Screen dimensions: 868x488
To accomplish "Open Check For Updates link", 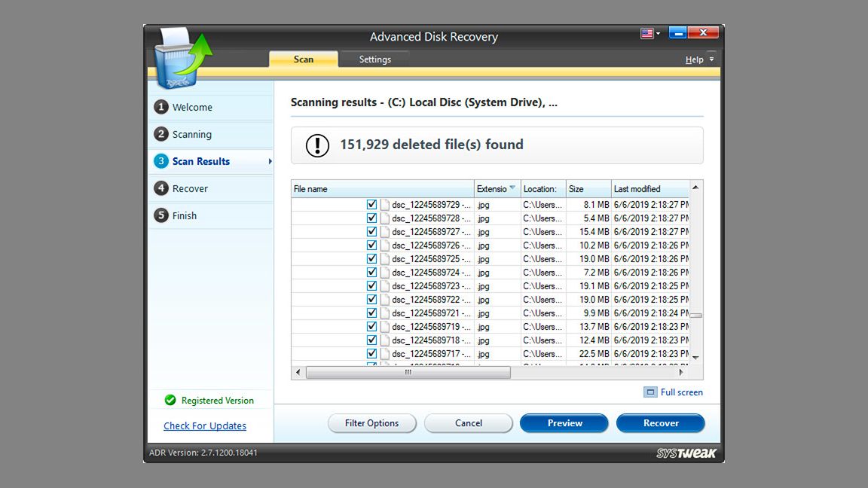I will [x=205, y=426].
